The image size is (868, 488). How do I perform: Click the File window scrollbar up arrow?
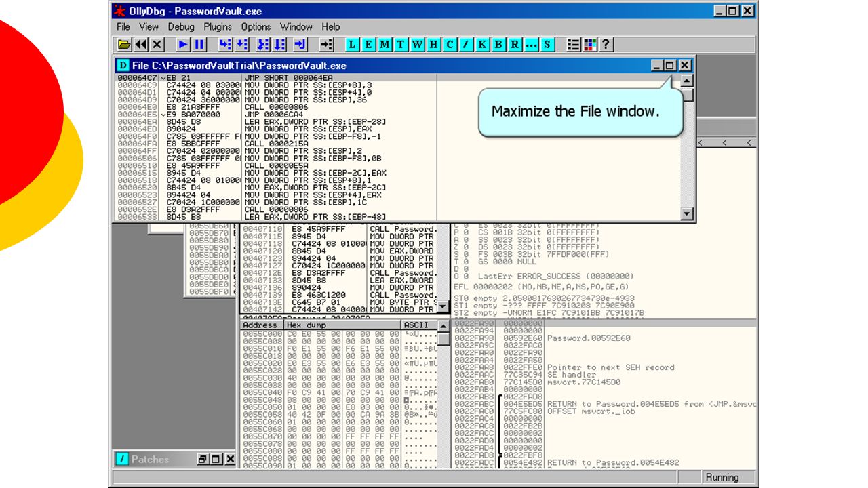coord(687,81)
